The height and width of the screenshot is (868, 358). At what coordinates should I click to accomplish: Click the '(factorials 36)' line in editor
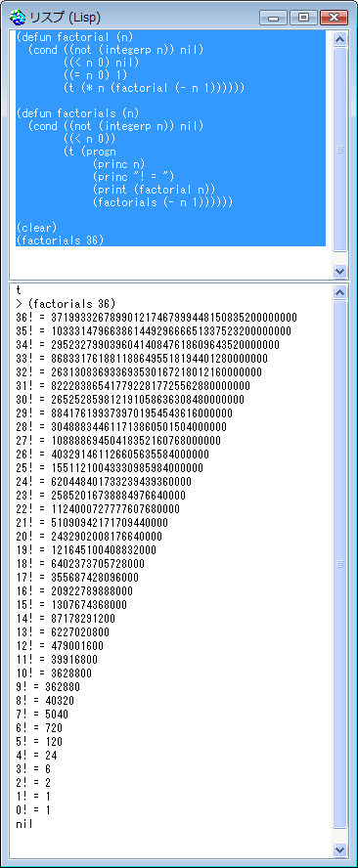coord(60,240)
